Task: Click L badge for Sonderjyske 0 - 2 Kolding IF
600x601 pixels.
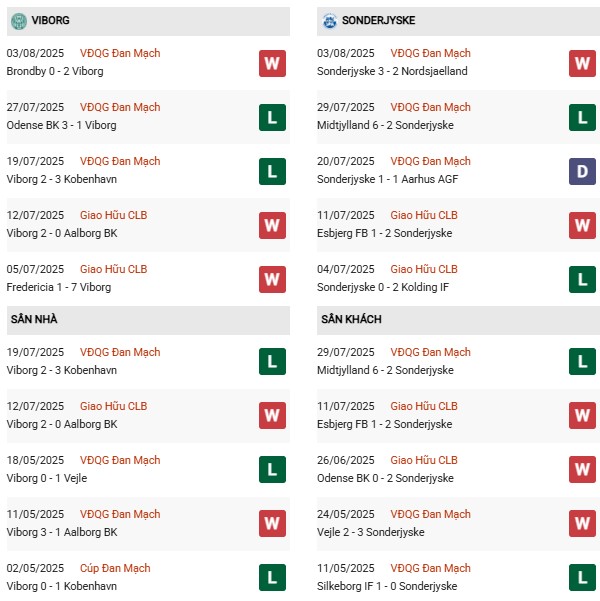Action: (x=583, y=279)
